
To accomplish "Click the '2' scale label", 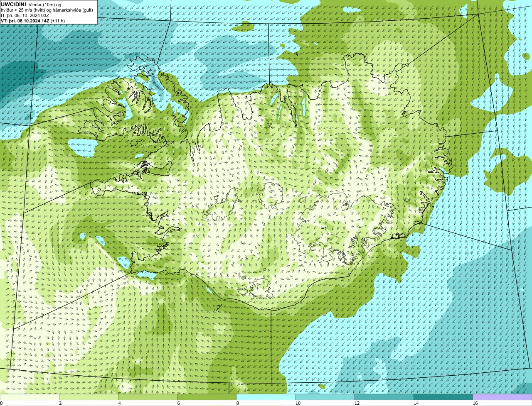I will [x=60, y=403].
